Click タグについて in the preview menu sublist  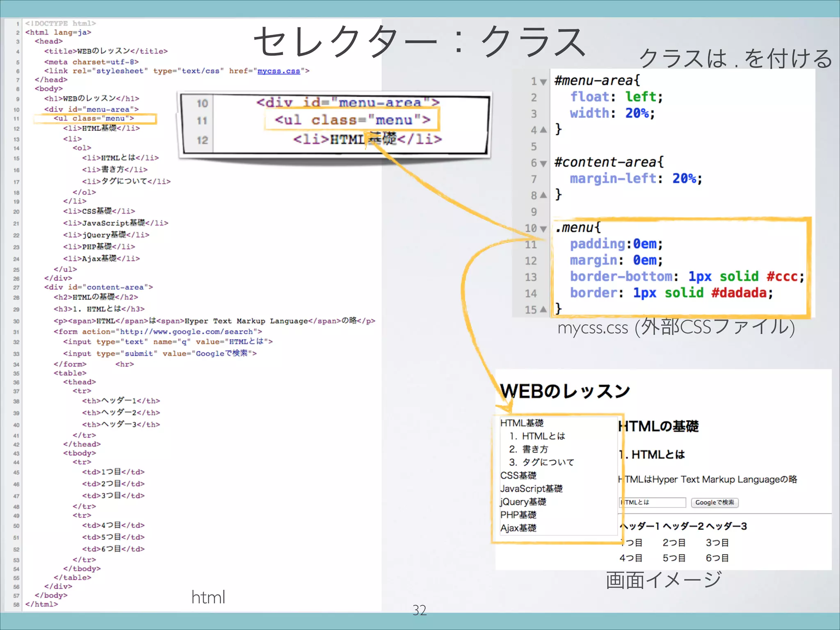pyautogui.click(x=548, y=462)
